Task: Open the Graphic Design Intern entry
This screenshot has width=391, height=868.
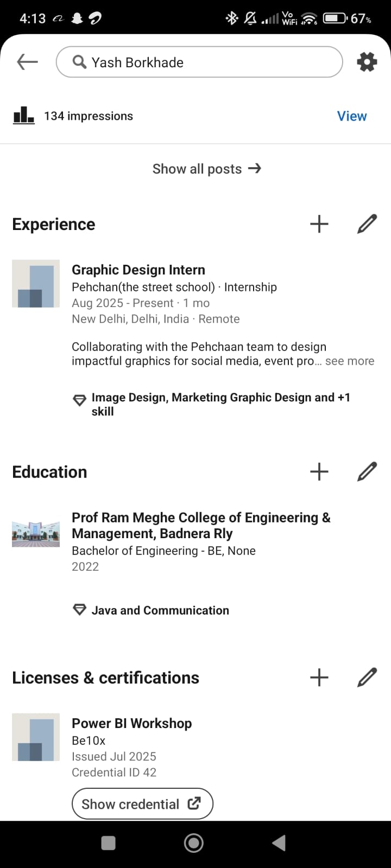Action: 138,270
